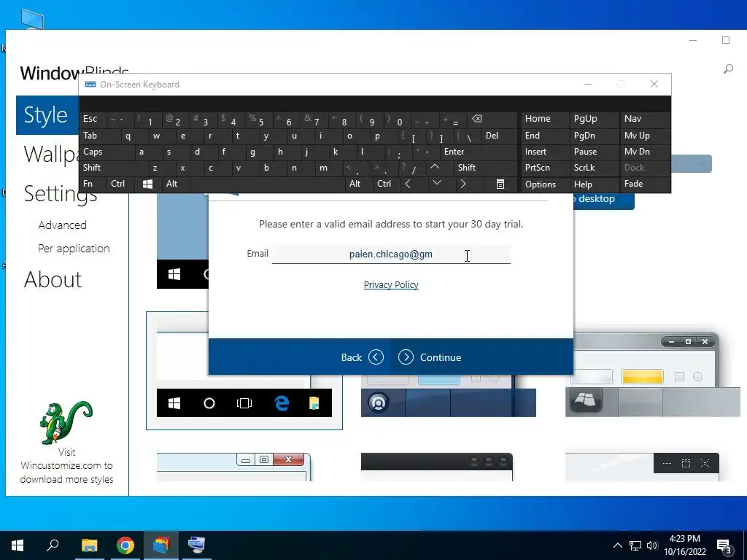Click the Help key on the On-Screen Keyboard

pyautogui.click(x=594, y=184)
